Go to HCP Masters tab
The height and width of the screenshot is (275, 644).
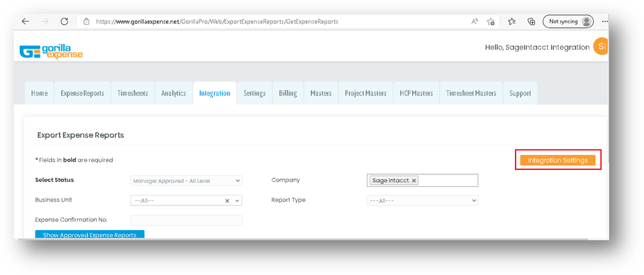pos(417,93)
